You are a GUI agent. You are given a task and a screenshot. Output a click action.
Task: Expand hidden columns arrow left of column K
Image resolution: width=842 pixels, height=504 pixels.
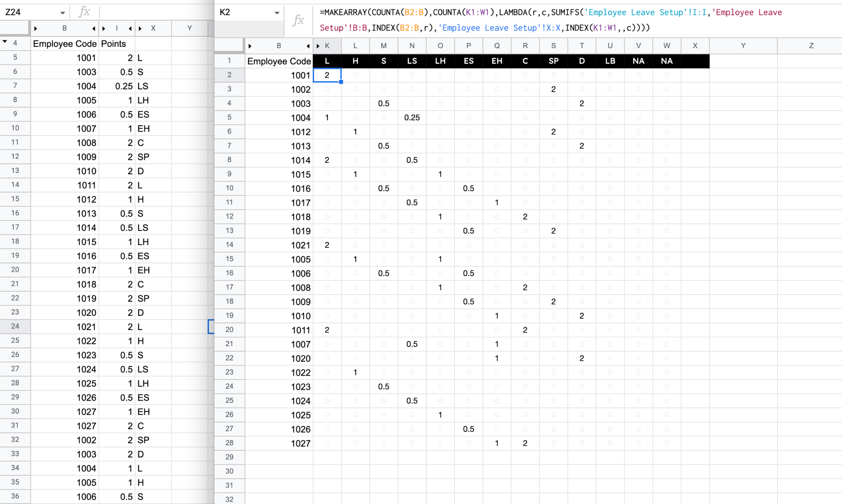(318, 46)
